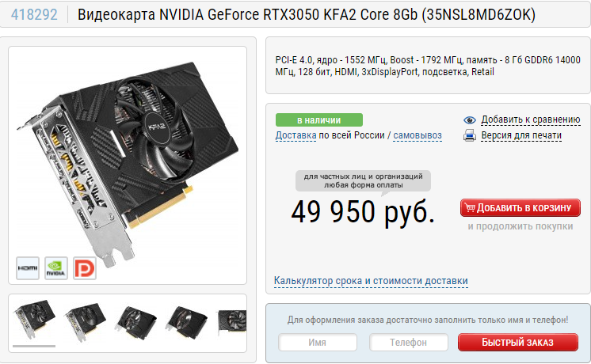Click the eye icon beside compare link

click(x=470, y=120)
